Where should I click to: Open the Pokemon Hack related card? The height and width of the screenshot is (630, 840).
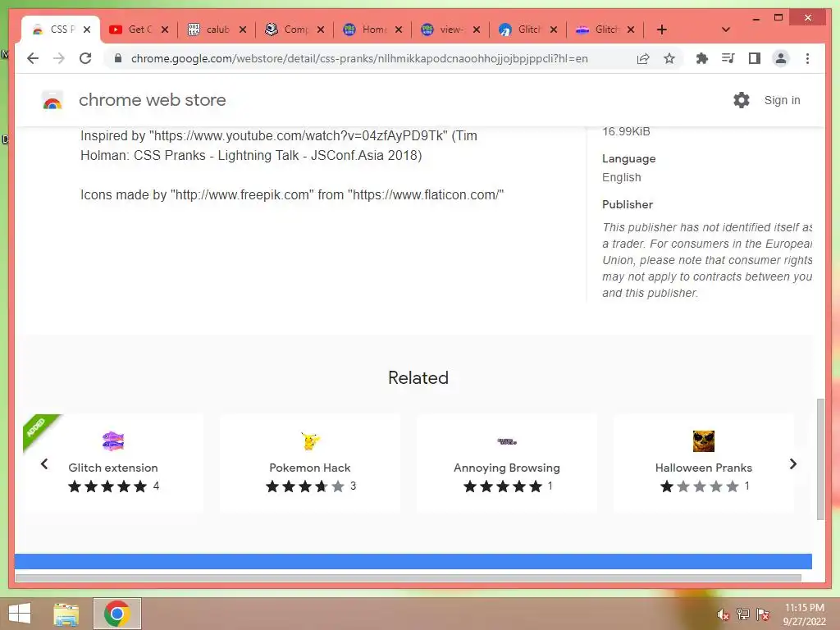pyautogui.click(x=310, y=463)
